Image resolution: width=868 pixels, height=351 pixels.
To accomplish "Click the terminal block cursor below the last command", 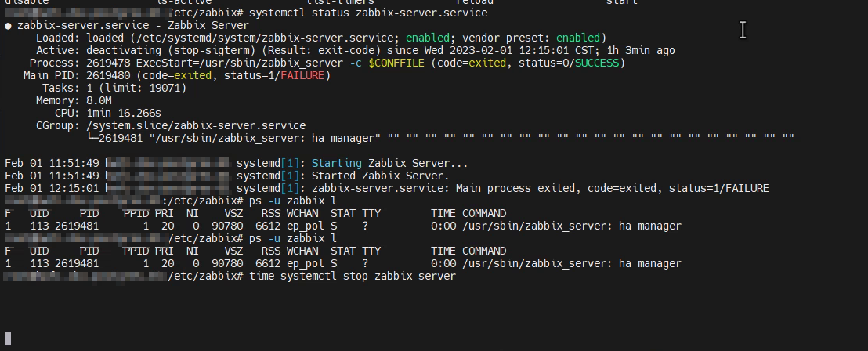I will click(8, 338).
